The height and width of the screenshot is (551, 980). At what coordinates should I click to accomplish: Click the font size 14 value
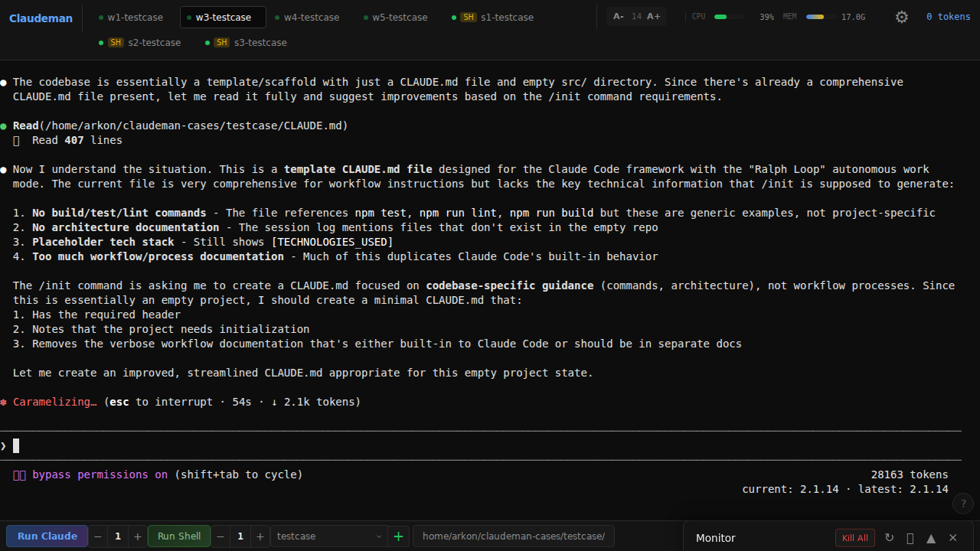(636, 17)
